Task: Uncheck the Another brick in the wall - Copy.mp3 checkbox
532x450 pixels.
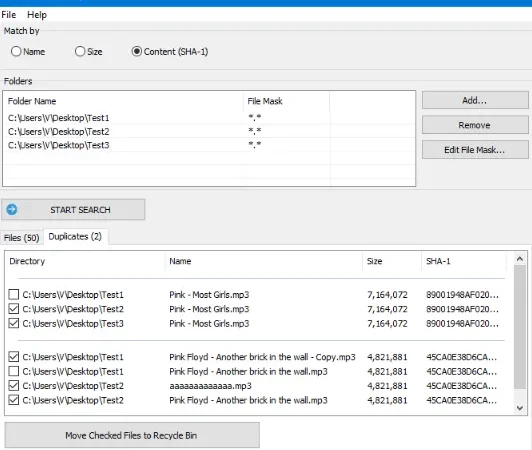Action: tap(14, 357)
